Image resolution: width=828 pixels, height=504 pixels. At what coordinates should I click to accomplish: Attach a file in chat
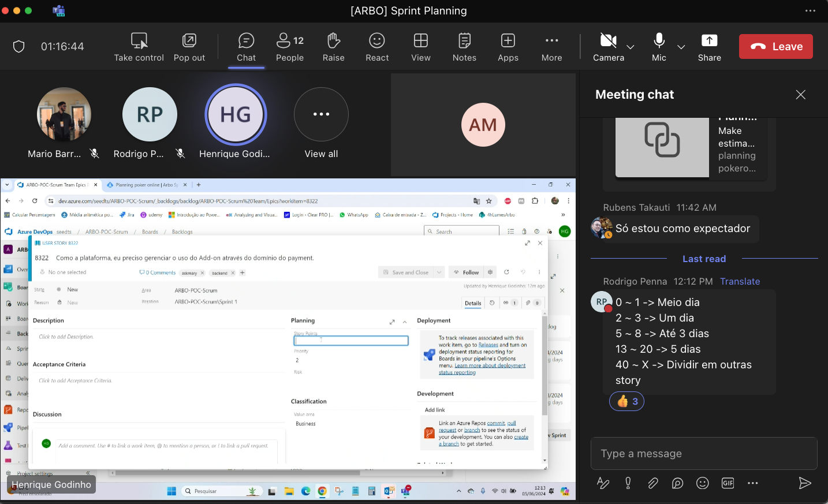coord(653,483)
